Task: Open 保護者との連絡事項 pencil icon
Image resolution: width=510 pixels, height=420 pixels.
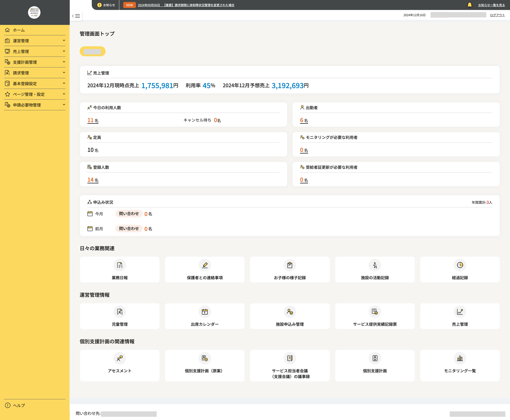Action: pyautogui.click(x=205, y=265)
